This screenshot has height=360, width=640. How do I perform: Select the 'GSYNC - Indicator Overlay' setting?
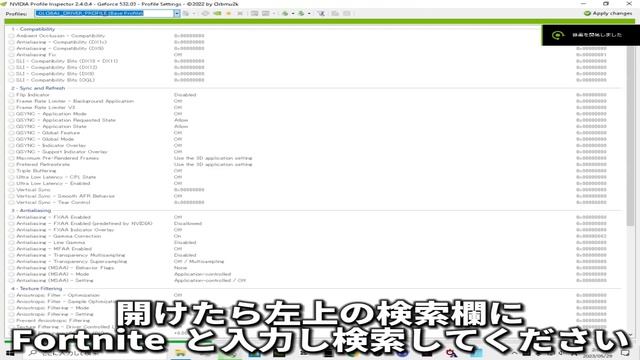(x=51, y=146)
